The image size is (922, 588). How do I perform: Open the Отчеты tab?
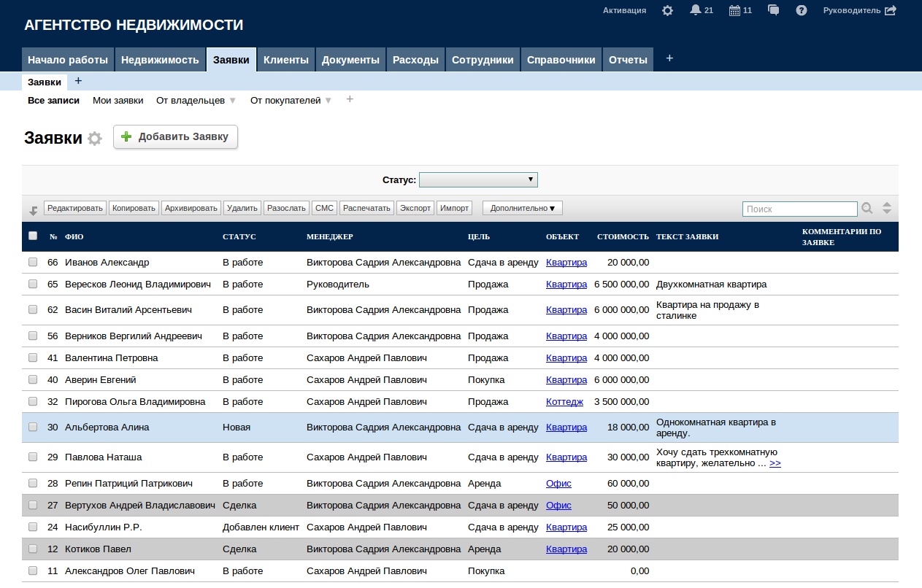[x=628, y=60]
